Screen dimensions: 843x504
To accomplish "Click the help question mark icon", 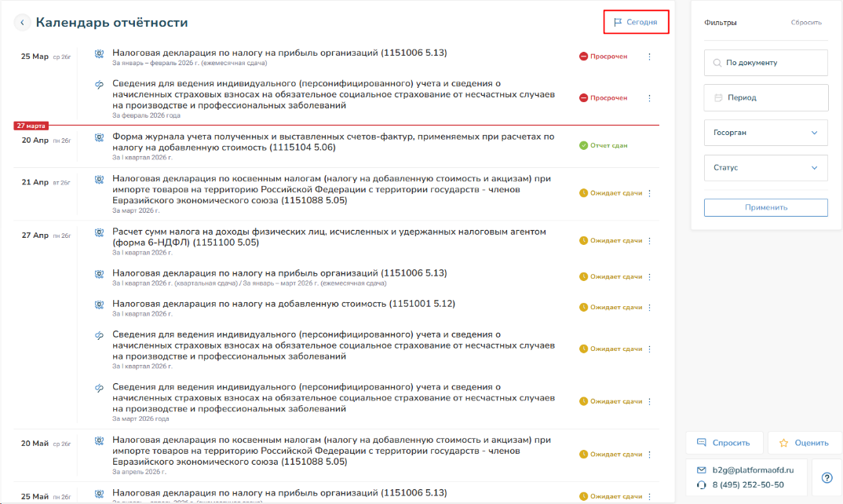I will (827, 477).
